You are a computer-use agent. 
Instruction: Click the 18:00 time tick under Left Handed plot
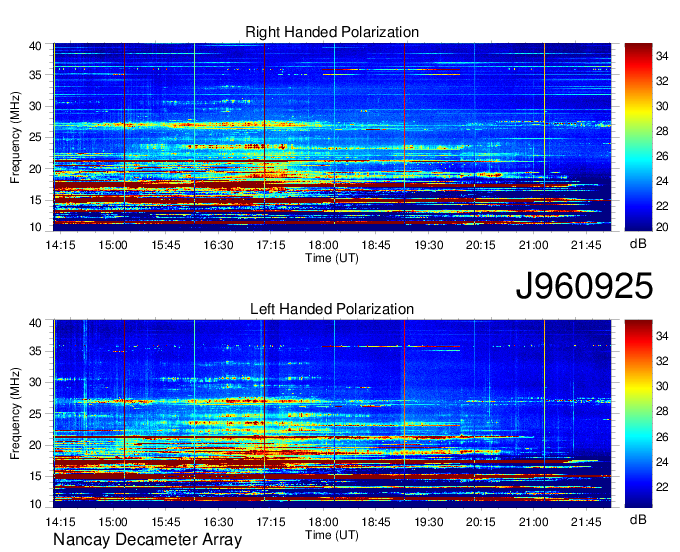[323, 522]
